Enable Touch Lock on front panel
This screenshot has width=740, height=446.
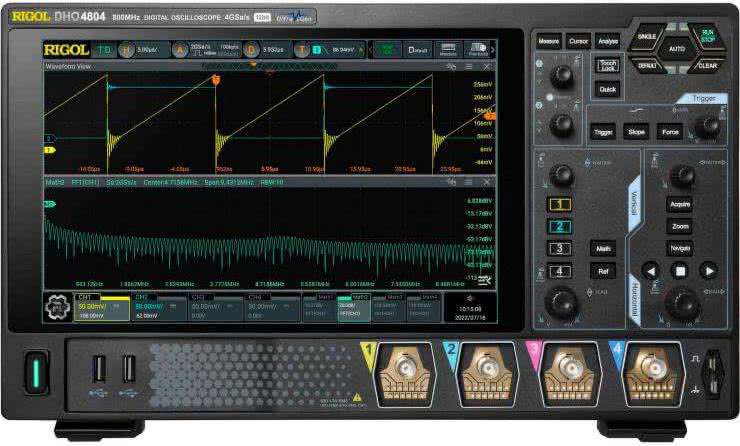608,66
